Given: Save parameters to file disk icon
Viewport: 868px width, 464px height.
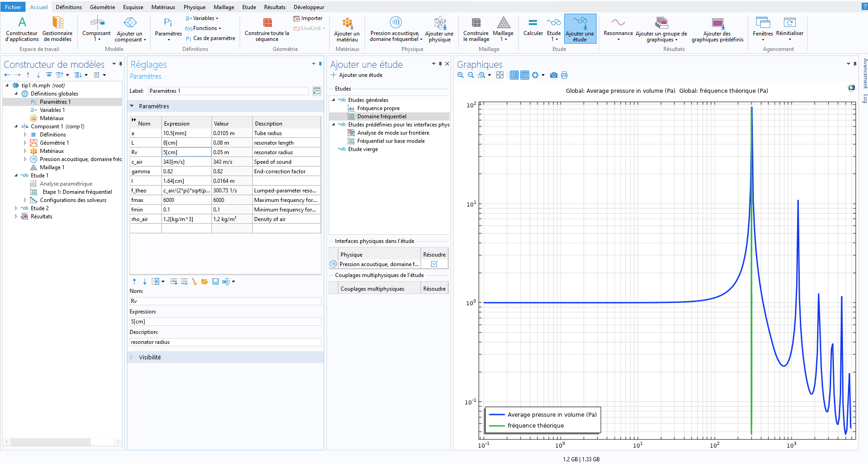Looking at the screenshot, I should coord(216,282).
